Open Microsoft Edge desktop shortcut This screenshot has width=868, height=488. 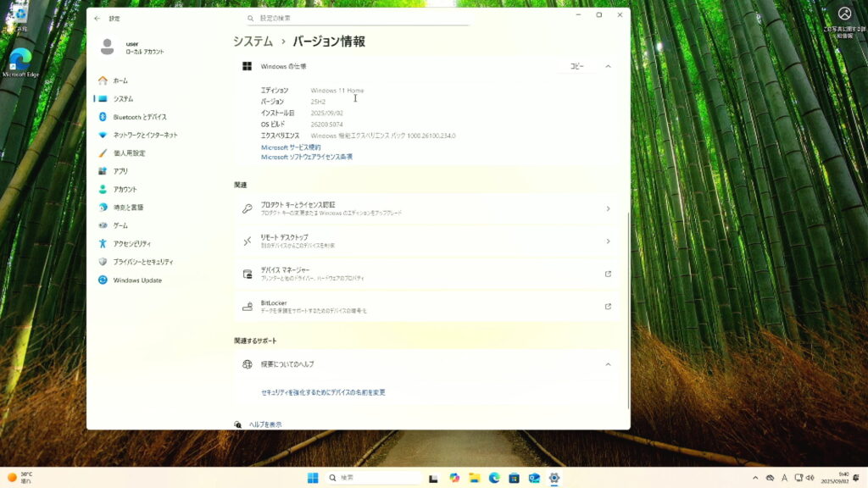[x=20, y=61]
